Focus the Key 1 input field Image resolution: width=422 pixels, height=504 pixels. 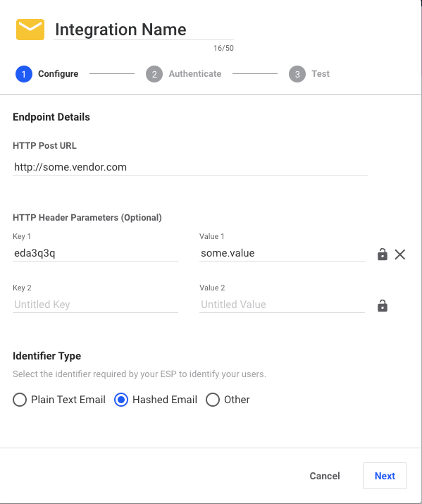(95, 253)
